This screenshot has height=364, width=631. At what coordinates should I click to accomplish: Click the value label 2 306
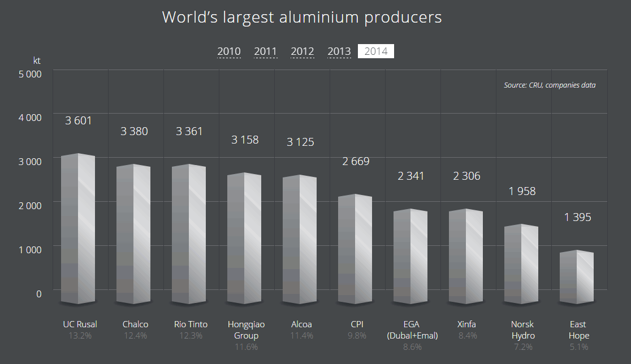coord(466,176)
